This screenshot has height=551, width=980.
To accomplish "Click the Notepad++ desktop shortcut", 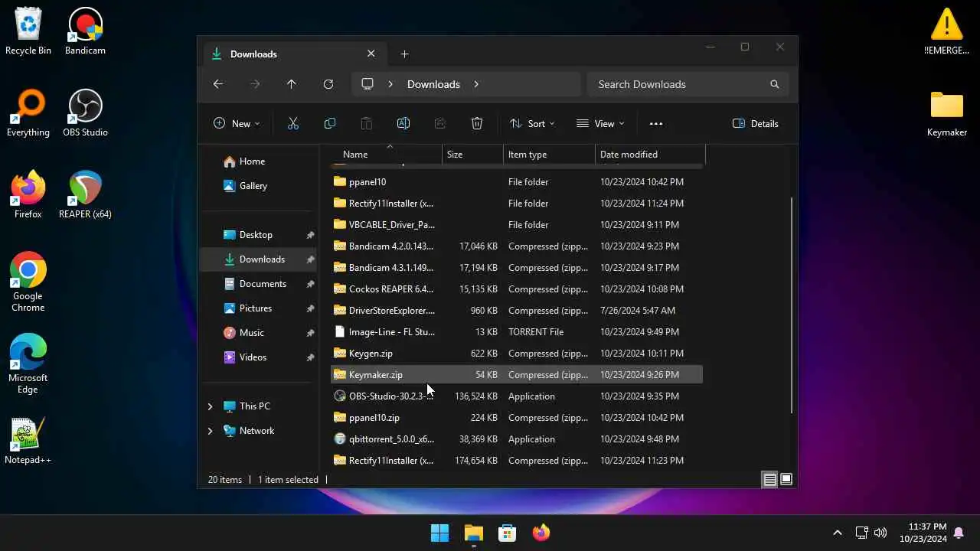I will click(x=28, y=441).
